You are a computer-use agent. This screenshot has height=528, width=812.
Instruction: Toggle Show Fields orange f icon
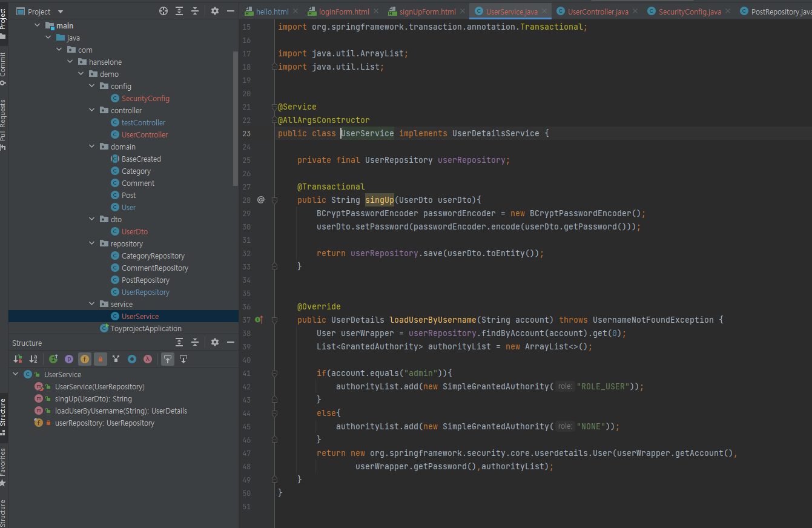tap(85, 359)
